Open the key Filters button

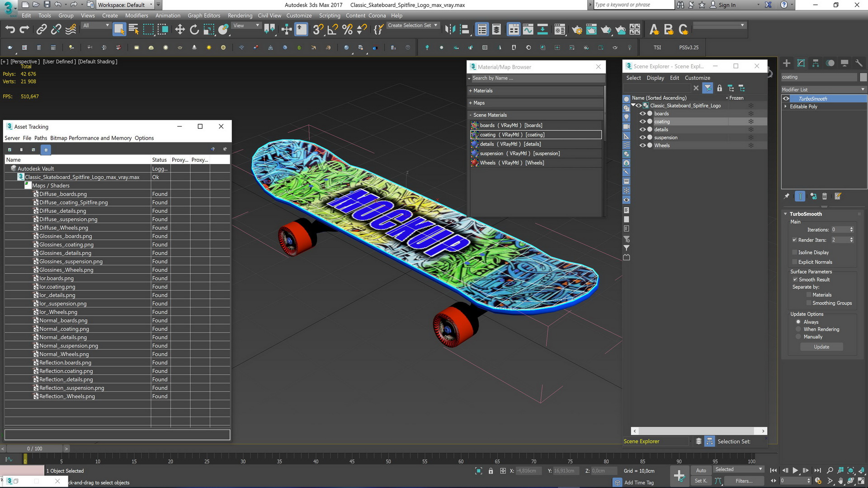click(744, 481)
